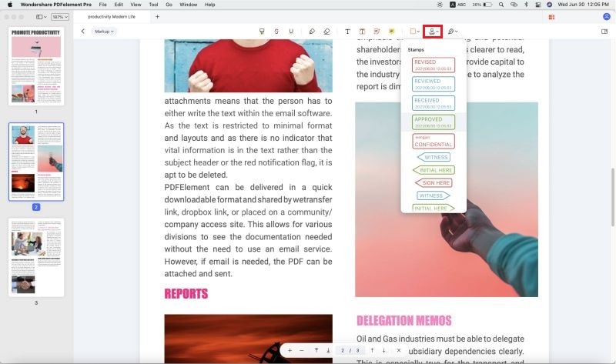Click the Bluetooth menu bar icon
This screenshot has width=616, height=364.
526,5
